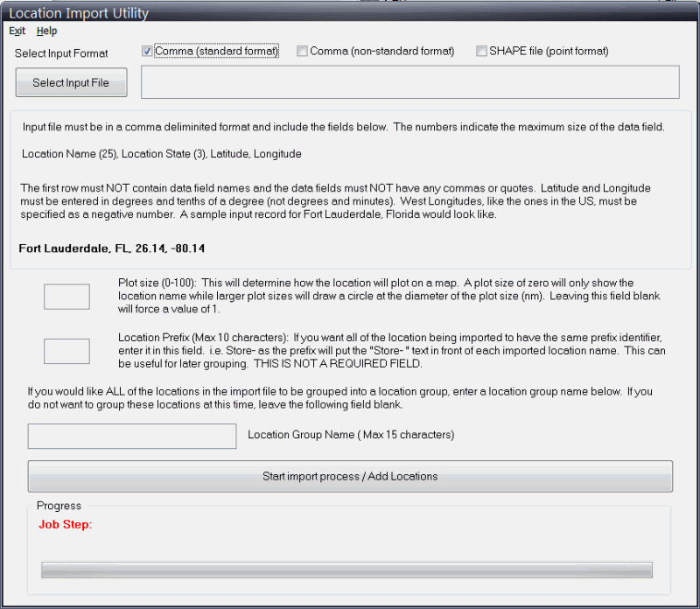Enable Comma (non-standard format) checkbox
The height and width of the screenshot is (609, 700).
pos(303,52)
